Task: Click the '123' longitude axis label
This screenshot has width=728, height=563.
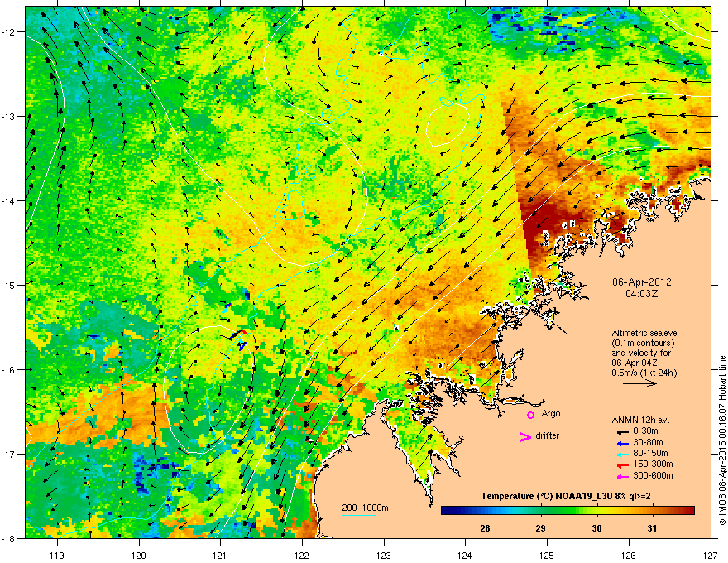Action: (x=384, y=555)
